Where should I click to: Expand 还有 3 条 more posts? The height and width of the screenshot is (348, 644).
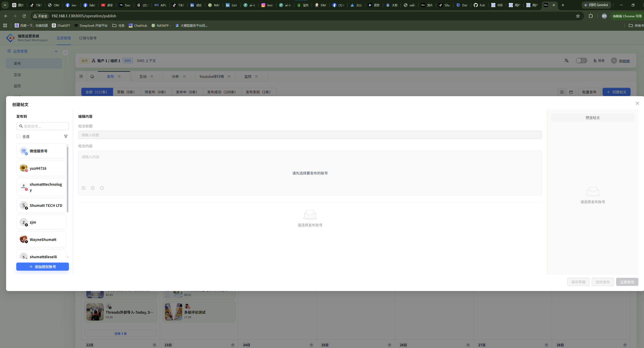click(x=120, y=333)
